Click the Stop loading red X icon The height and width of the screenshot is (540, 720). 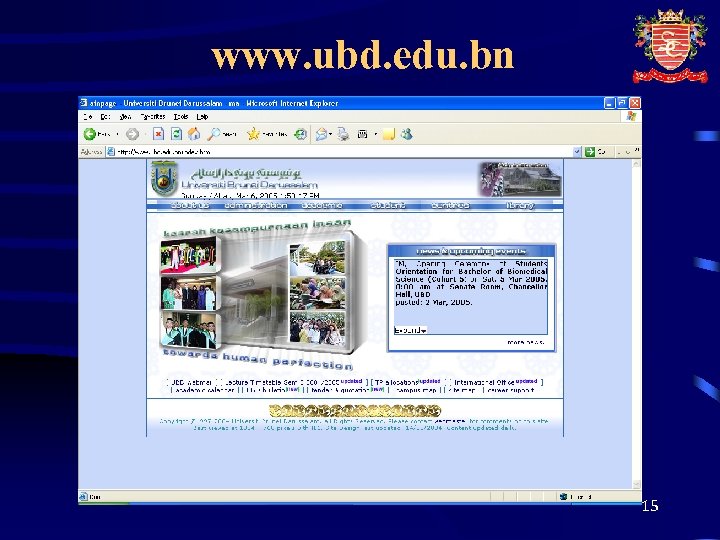click(158, 134)
